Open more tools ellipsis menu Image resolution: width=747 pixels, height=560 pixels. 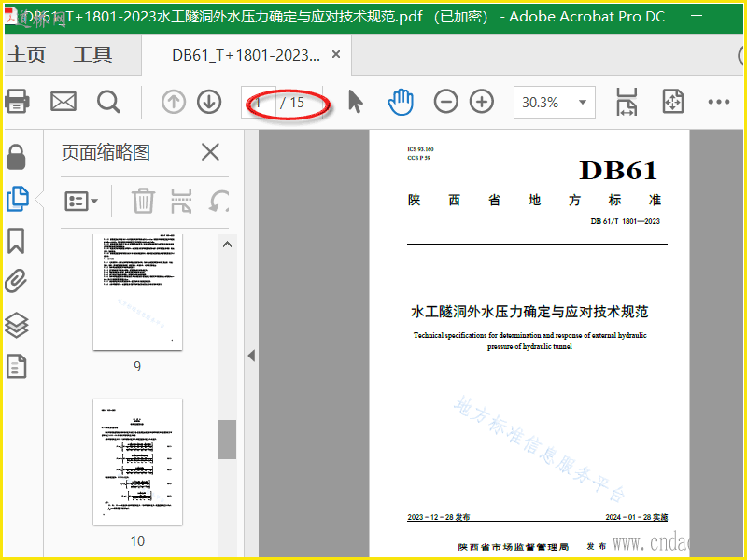(718, 102)
